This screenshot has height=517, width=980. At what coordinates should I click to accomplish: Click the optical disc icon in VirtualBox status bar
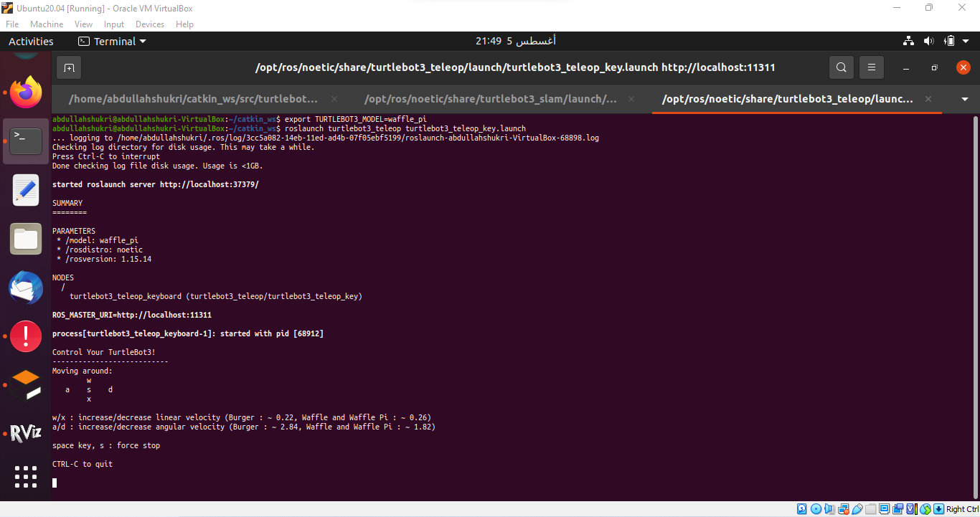816,508
